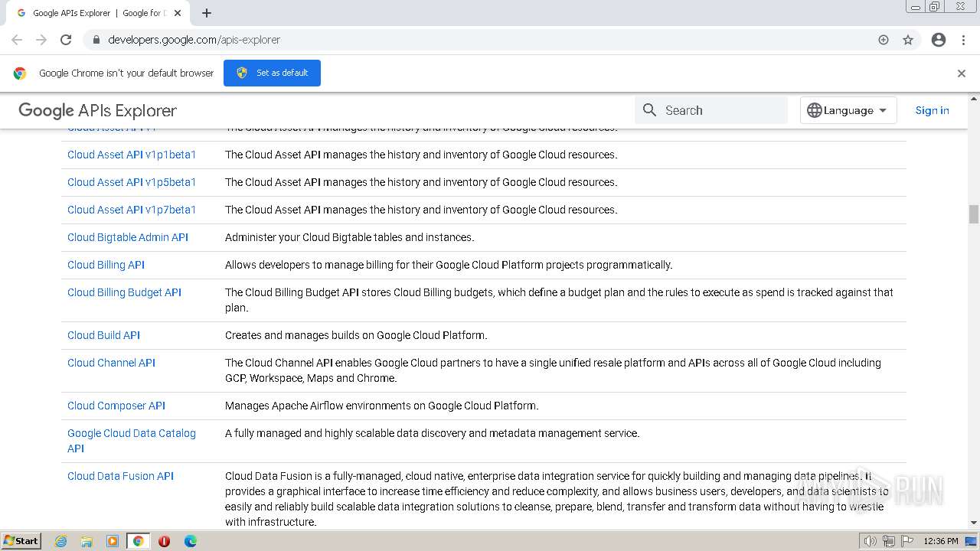Viewport: 980px width, 551px height.
Task: Open Cloud Asset API v1p1beta1 link
Action: click(x=132, y=155)
